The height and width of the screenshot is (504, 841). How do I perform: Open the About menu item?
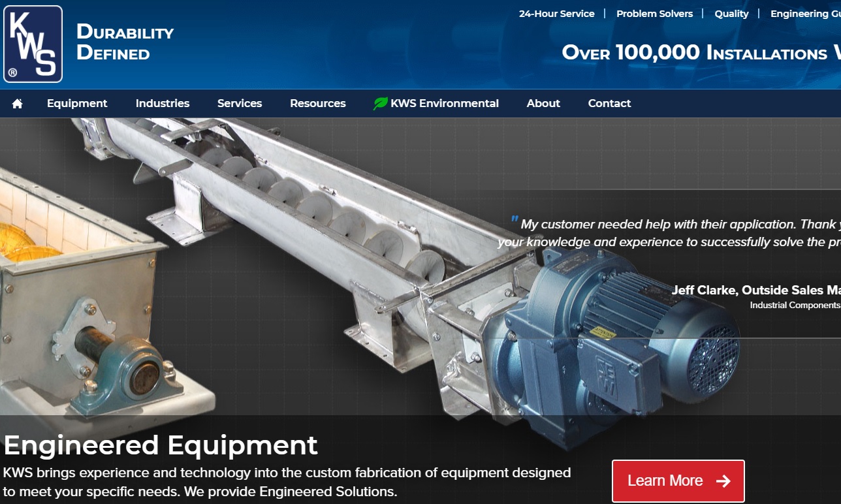click(x=543, y=103)
